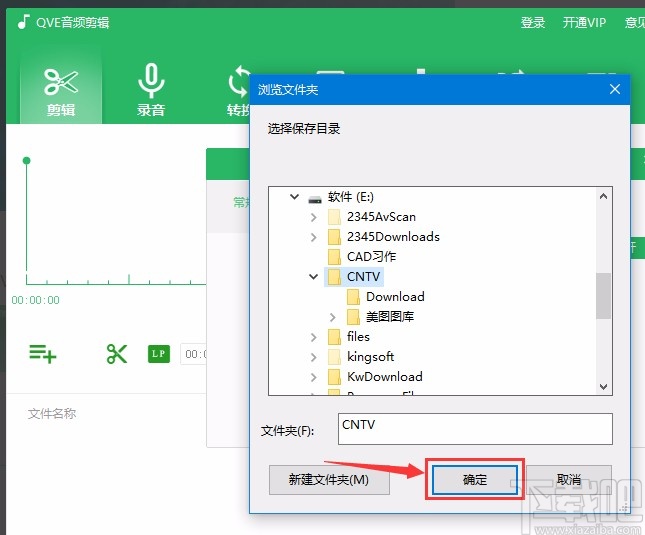Expand the kingsoft folder

(314, 357)
